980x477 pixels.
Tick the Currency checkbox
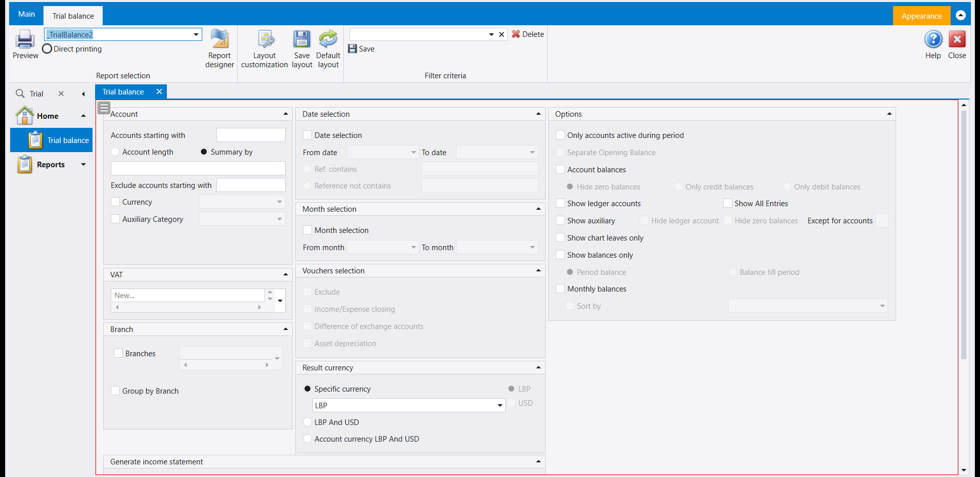point(115,202)
